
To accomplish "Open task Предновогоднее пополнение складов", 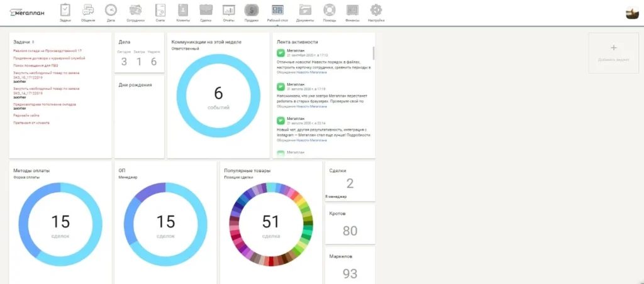I will tap(45, 104).
